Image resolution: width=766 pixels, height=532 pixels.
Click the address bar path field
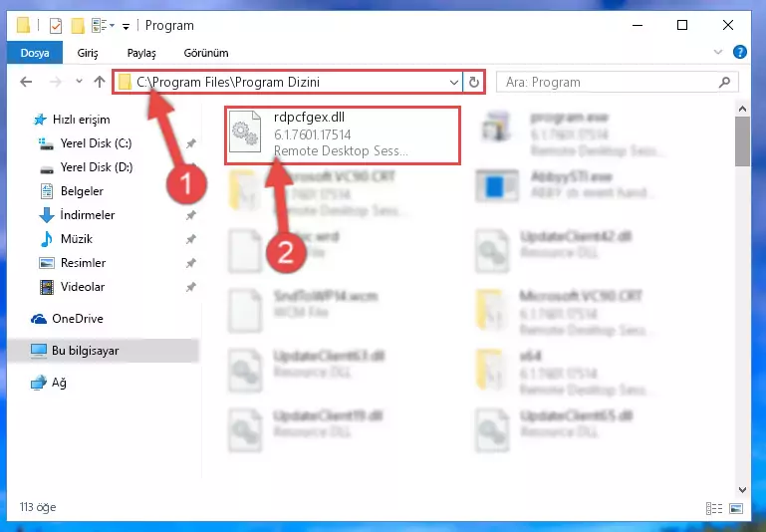(x=288, y=82)
